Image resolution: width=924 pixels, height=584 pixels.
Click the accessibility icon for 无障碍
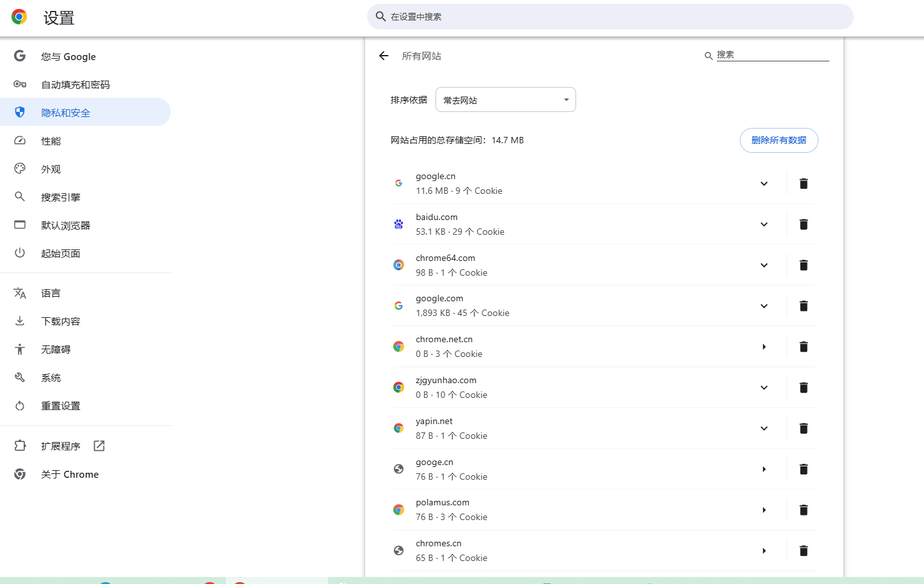(x=20, y=349)
